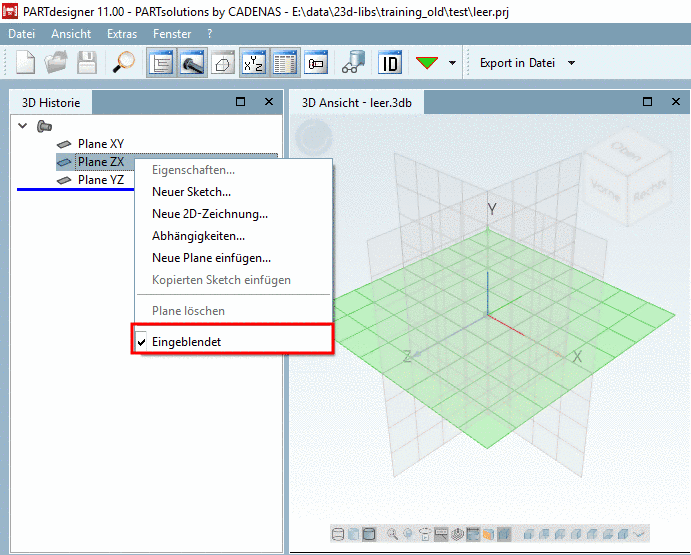The width and height of the screenshot is (691, 555).
Task: Open the Ansicht menu
Action: [71, 34]
